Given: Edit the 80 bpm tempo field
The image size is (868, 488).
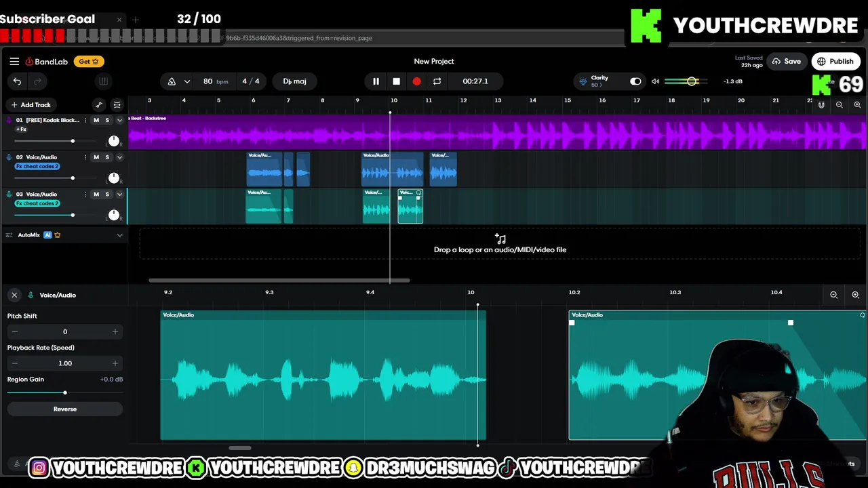Looking at the screenshot, I should 215,81.
